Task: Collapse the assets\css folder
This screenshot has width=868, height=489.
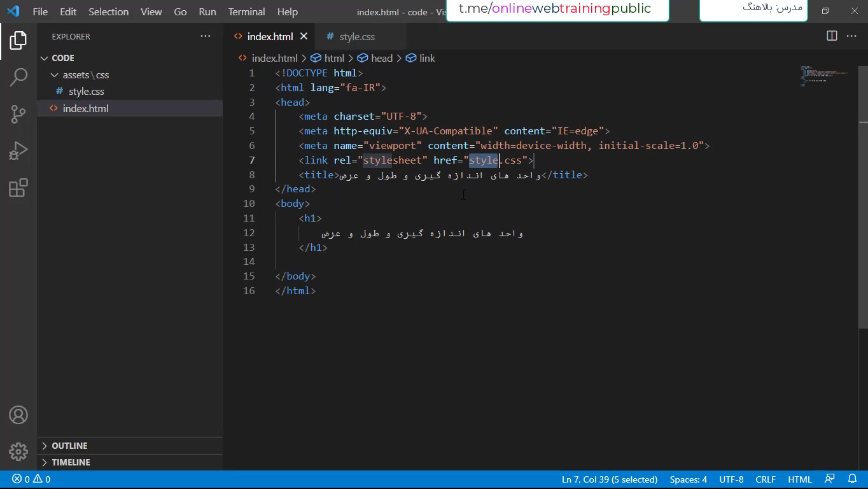Action: [x=55, y=75]
